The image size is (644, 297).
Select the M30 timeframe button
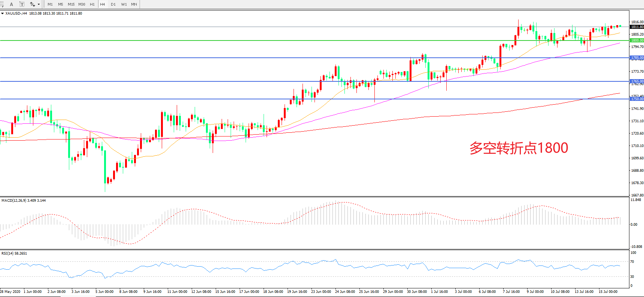(x=82, y=4)
